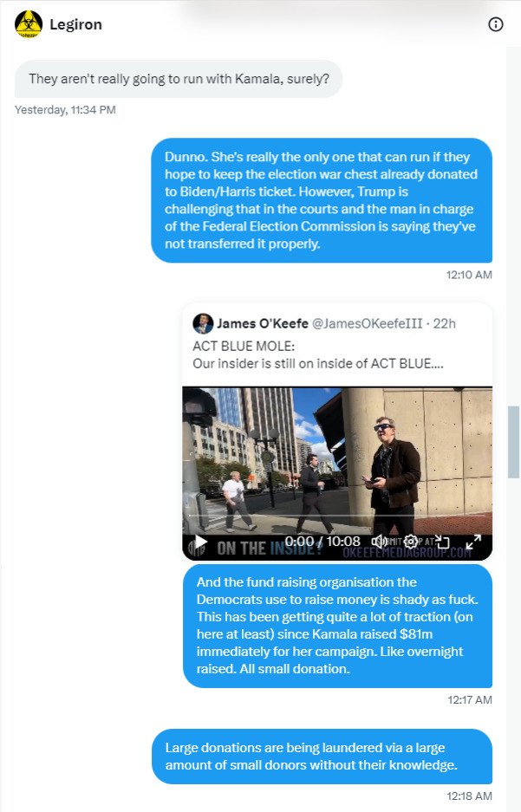Screen dimensions: 521x812
Task: Open the @JamesOKeefeIII handle link
Action: point(368,323)
